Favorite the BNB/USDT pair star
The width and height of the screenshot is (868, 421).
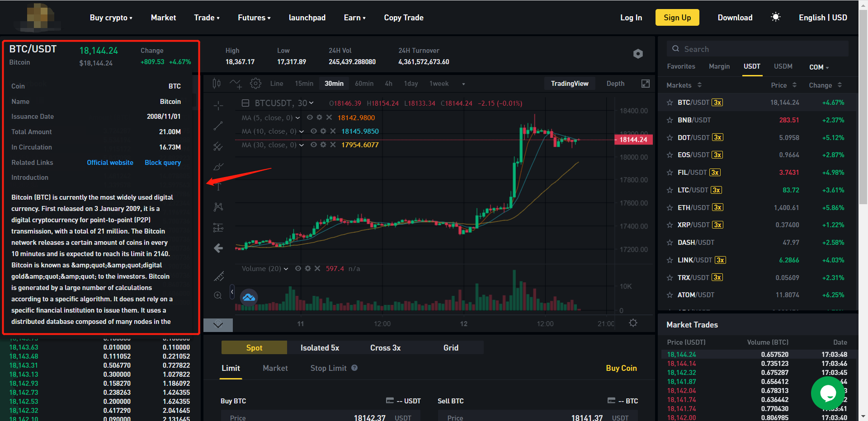point(670,120)
